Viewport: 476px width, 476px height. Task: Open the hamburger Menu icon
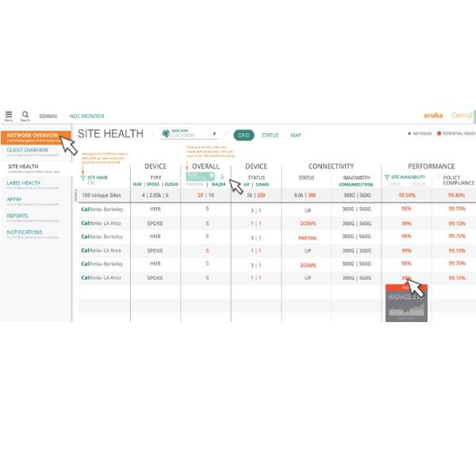pyautogui.click(x=9, y=115)
